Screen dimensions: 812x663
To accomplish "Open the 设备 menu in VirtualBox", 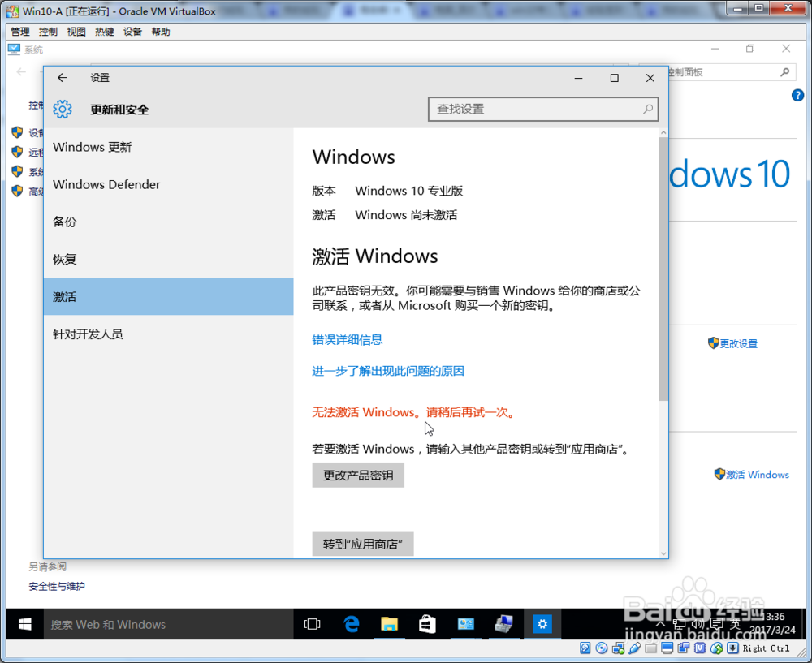I will click(132, 32).
